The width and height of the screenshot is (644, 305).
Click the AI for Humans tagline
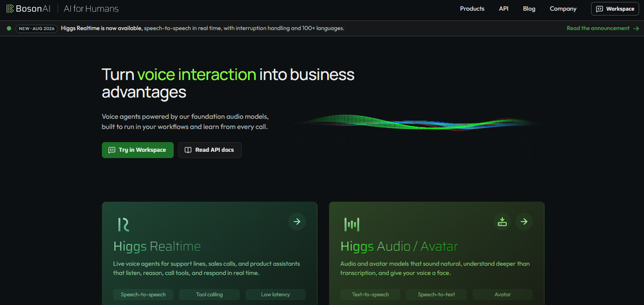click(x=91, y=8)
